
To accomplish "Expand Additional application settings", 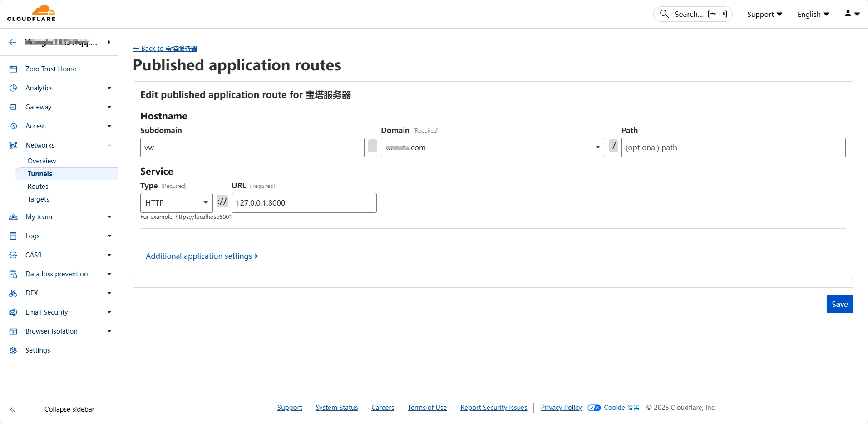I will pos(202,256).
